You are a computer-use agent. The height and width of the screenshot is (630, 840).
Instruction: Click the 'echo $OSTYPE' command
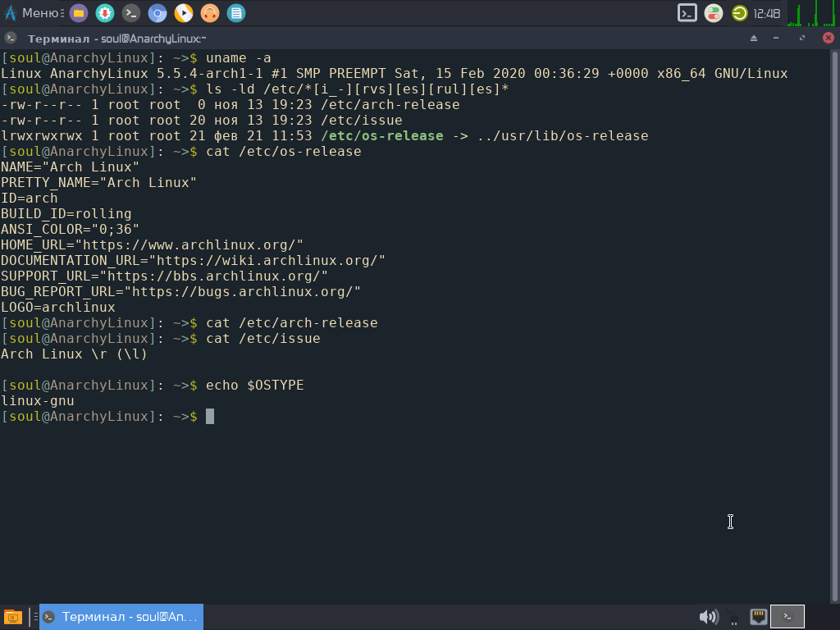tap(254, 386)
